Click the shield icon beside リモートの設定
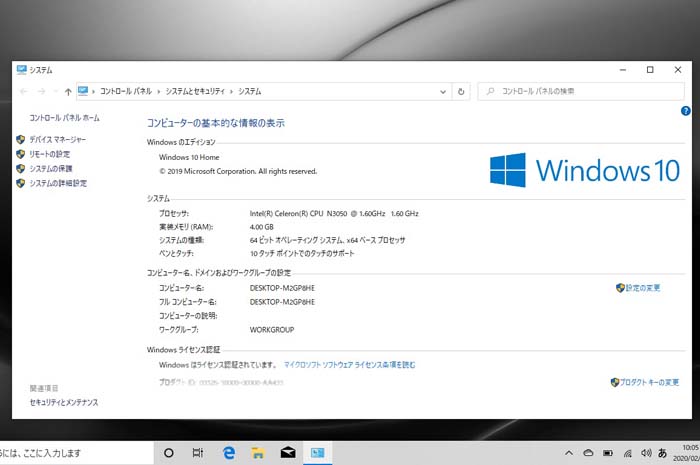The width and height of the screenshot is (700, 465). click(21, 154)
